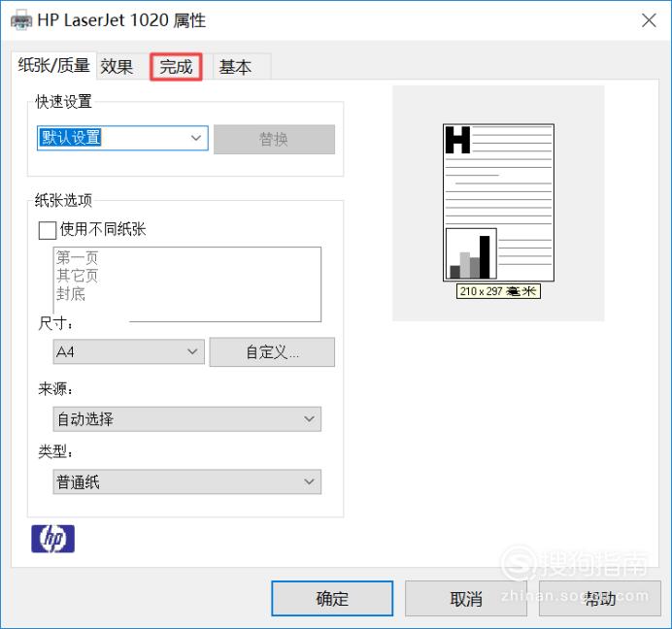Open the 默认设置 quick settings dropdown
The width and height of the screenshot is (672, 629).
point(122,138)
